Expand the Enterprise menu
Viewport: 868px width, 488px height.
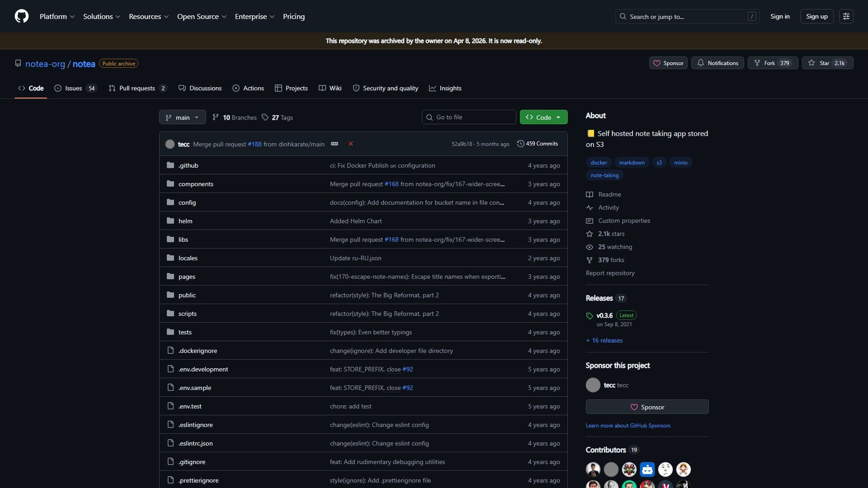(x=255, y=16)
